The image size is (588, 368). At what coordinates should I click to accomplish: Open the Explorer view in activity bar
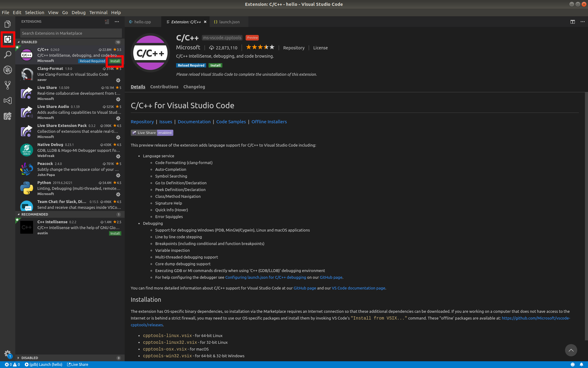point(8,24)
